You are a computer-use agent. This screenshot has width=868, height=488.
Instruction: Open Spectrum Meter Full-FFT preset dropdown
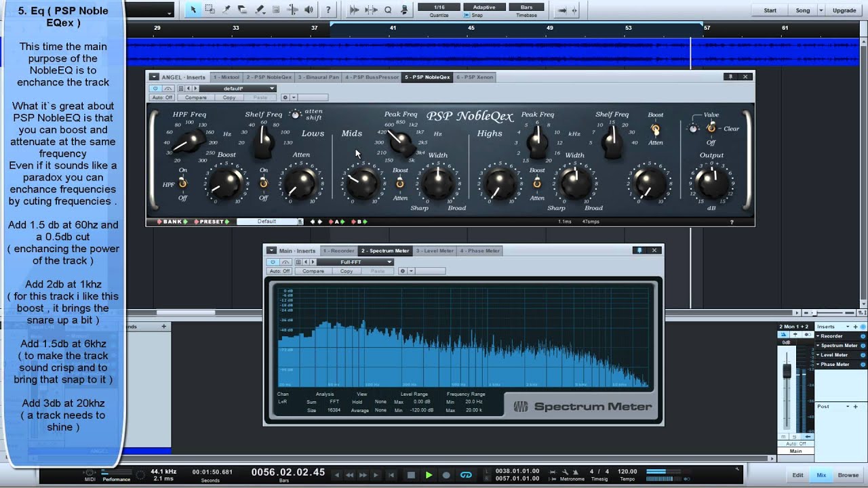pyautogui.click(x=355, y=262)
